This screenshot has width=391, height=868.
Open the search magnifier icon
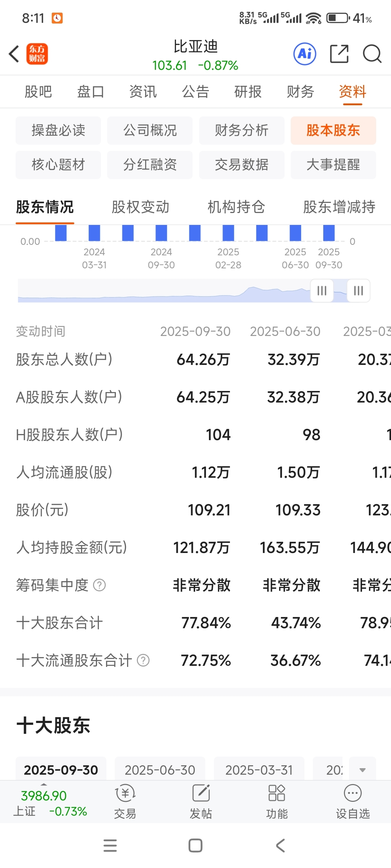pyautogui.click(x=372, y=54)
